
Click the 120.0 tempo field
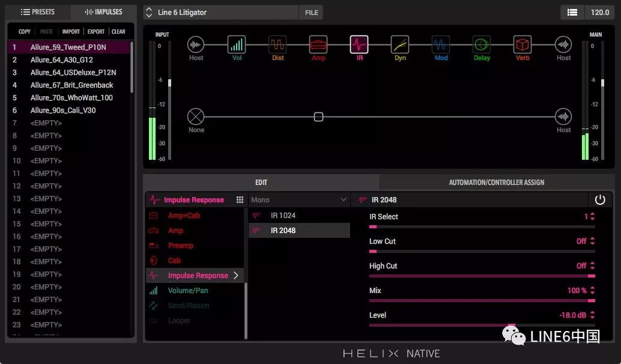600,12
